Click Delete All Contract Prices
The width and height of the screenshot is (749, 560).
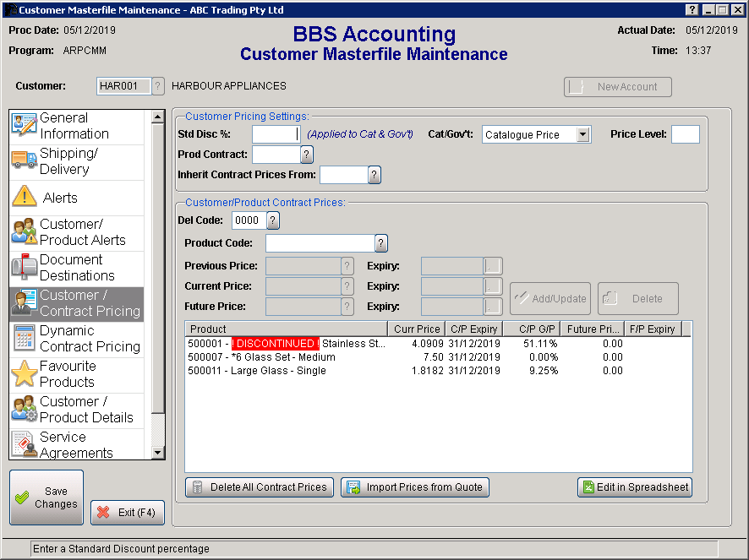pos(260,487)
